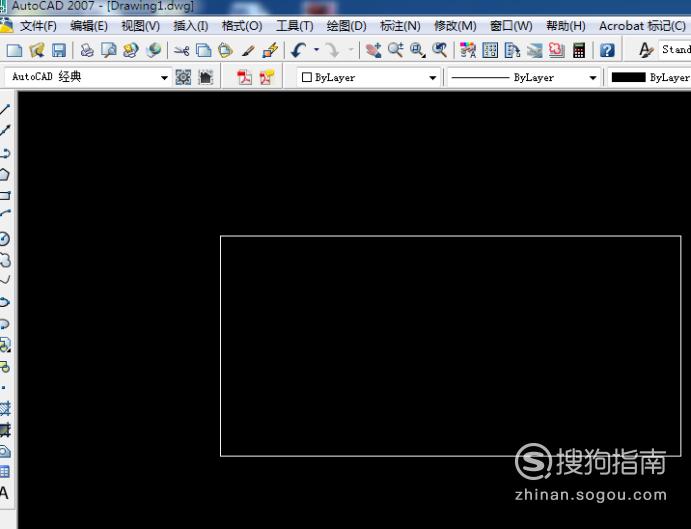Expand the AutoCAD 经典 workspace dropdown
Viewport: 691px width, 529px height.
[164, 78]
